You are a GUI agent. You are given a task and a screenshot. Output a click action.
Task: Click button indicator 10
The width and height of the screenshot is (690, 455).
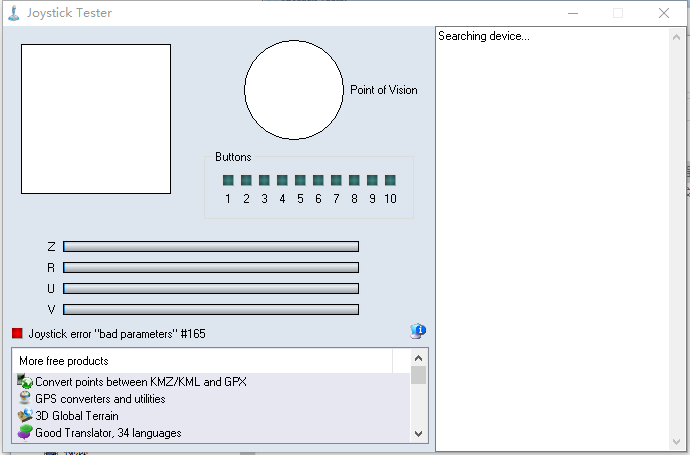tap(390, 180)
